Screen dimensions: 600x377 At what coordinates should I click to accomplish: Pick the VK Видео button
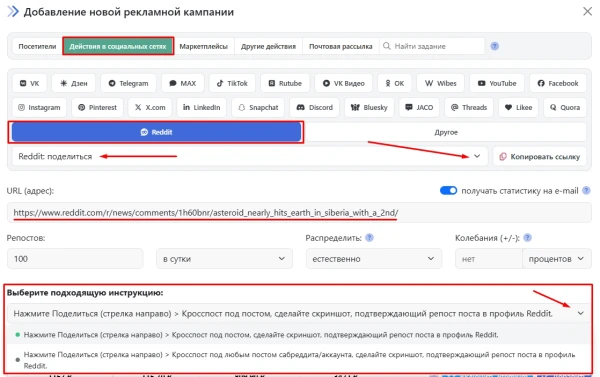[343, 83]
